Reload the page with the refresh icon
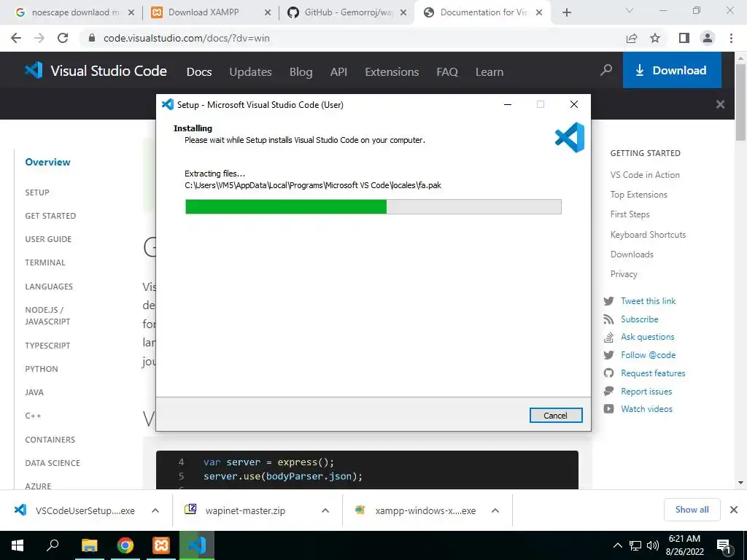747x560 pixels. pyautogui.click(x=63, y=38)
